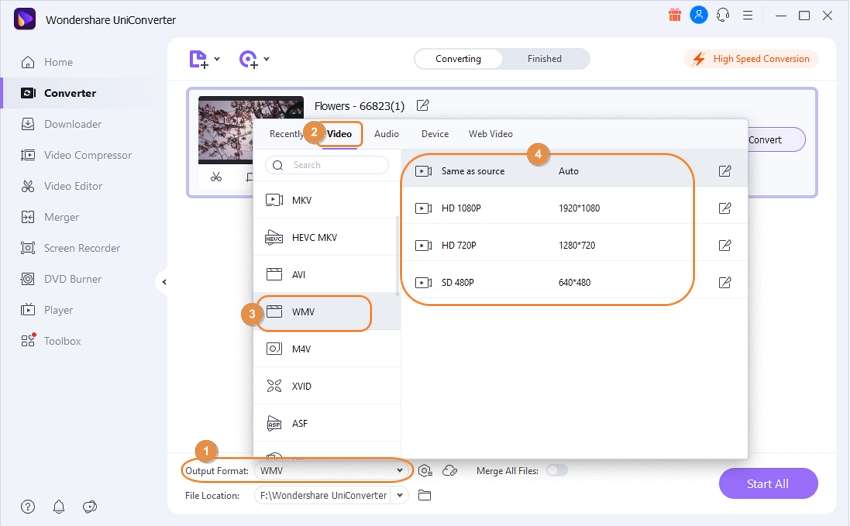Expand the Load DVD dropdown arrow
850x526 pixels.
267,59
